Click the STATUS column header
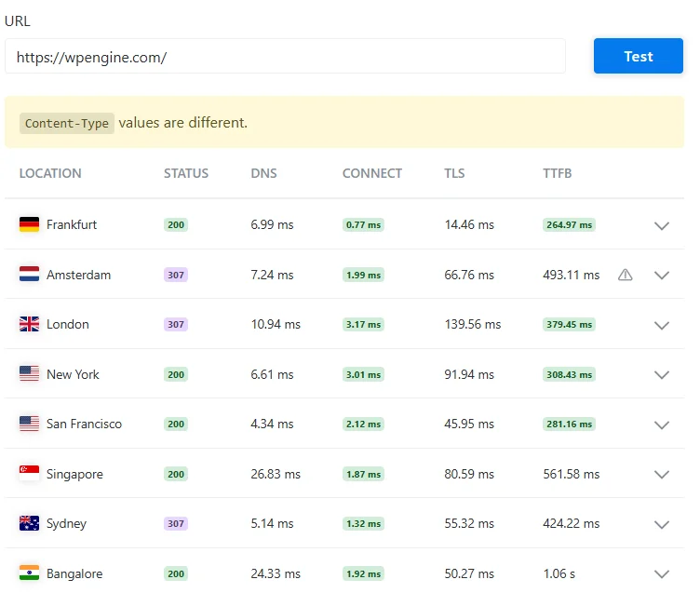 coord(186,173)
